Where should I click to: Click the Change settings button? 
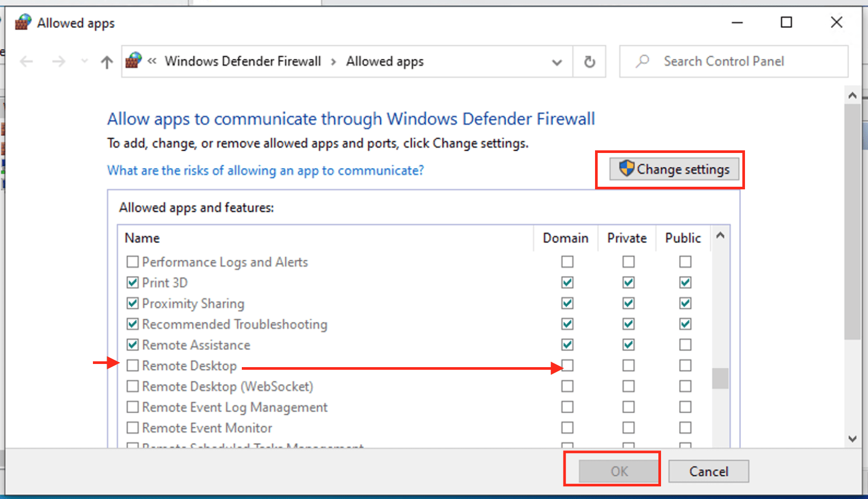pyautogui.click(x=674, y=169)
